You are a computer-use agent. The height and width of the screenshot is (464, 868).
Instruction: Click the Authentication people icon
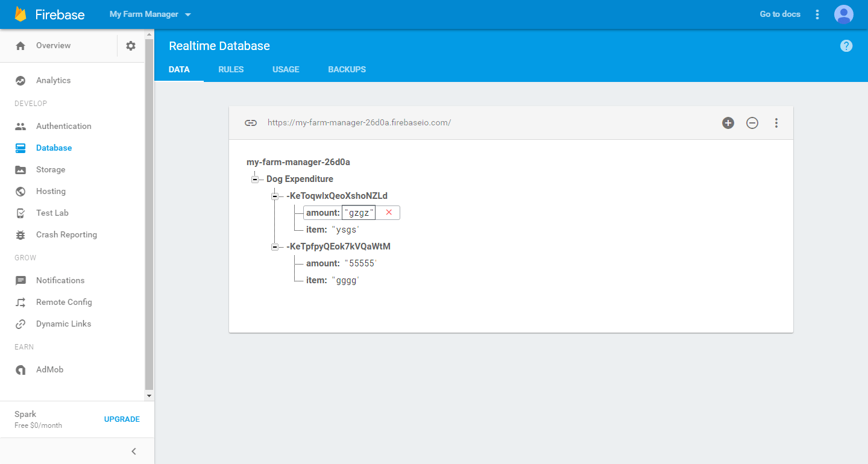click(20, 127)
